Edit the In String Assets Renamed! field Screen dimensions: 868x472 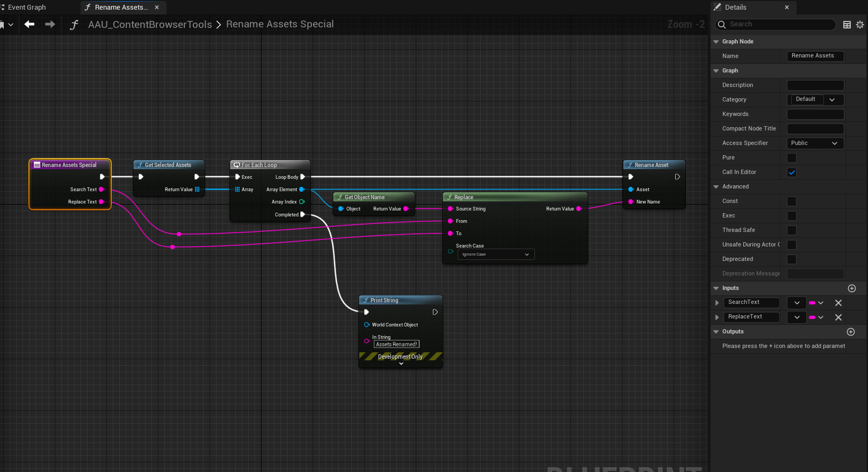click(x=396, y=344)
